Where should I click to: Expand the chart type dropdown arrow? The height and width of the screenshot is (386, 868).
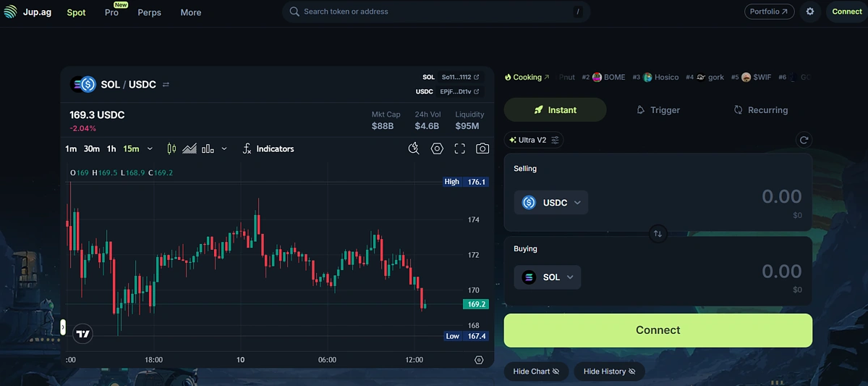(224, 148)
